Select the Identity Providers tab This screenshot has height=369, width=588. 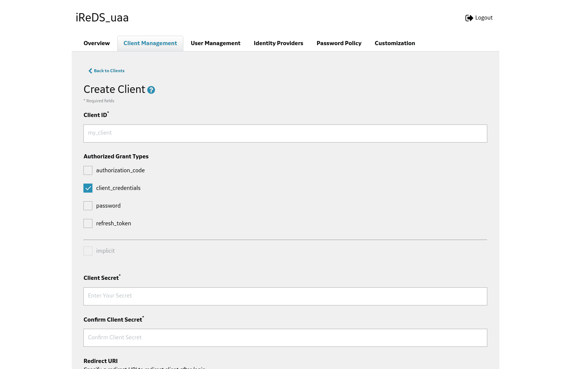pyautogui.click(x=278, y=43)
